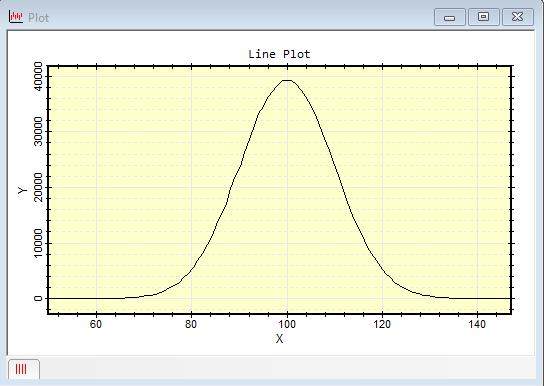This screenshot has width=544, height=386.
Task: Click the 80 tick label on X axis
Action: (191, 324)
